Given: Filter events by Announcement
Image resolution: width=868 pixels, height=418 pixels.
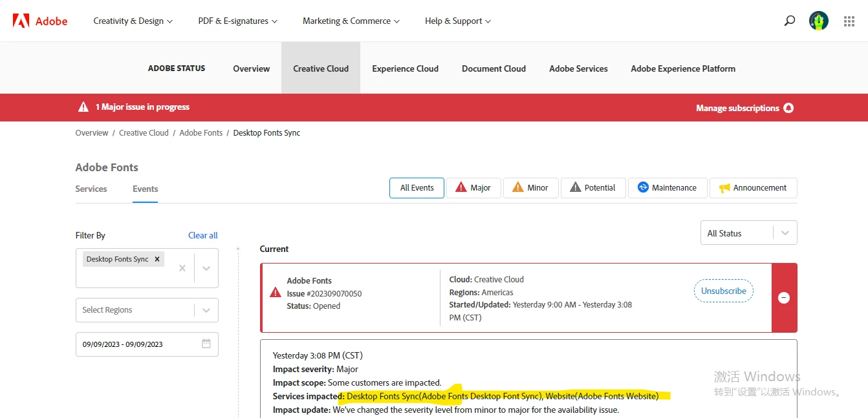Looking at the screenshot, I should point(754,188).
